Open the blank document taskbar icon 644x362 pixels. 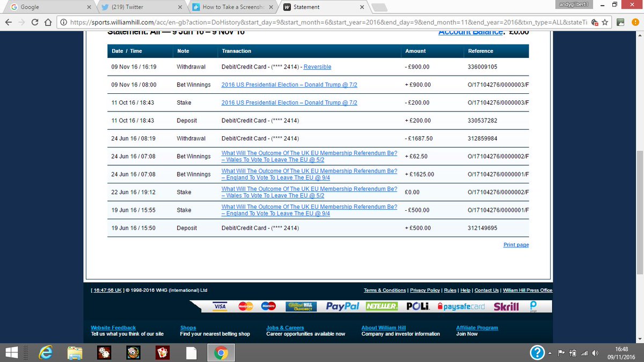point(191,352)
